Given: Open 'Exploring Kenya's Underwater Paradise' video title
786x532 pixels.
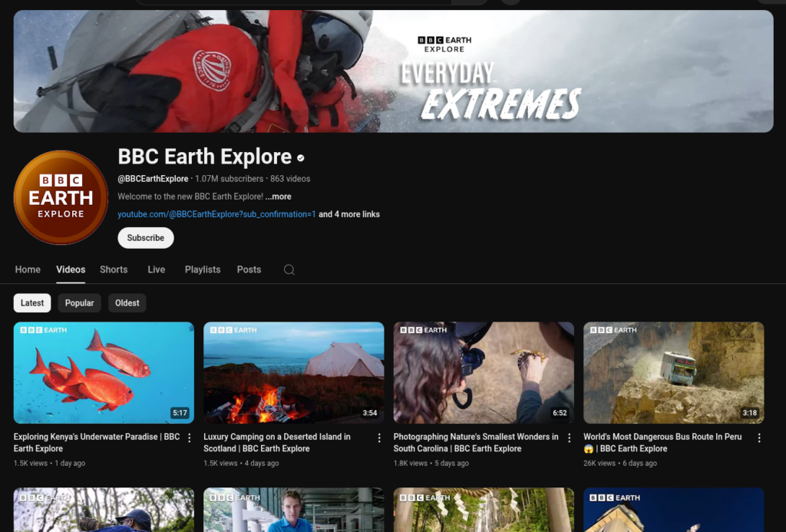Looking at the screenshot, I should (97, 443).
